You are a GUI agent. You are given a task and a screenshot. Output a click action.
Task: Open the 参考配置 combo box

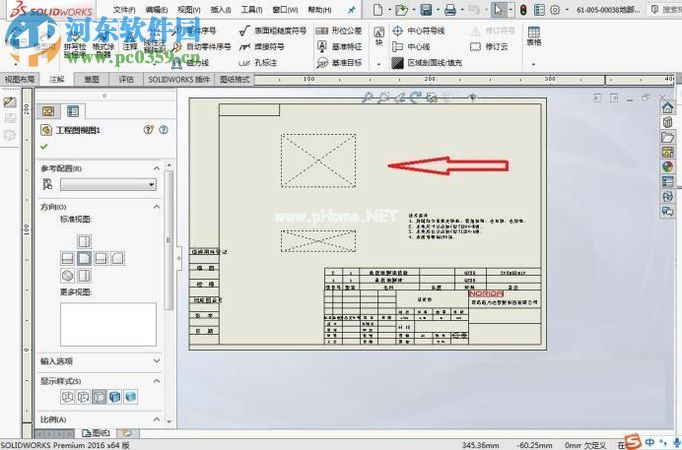click(108, 185)
